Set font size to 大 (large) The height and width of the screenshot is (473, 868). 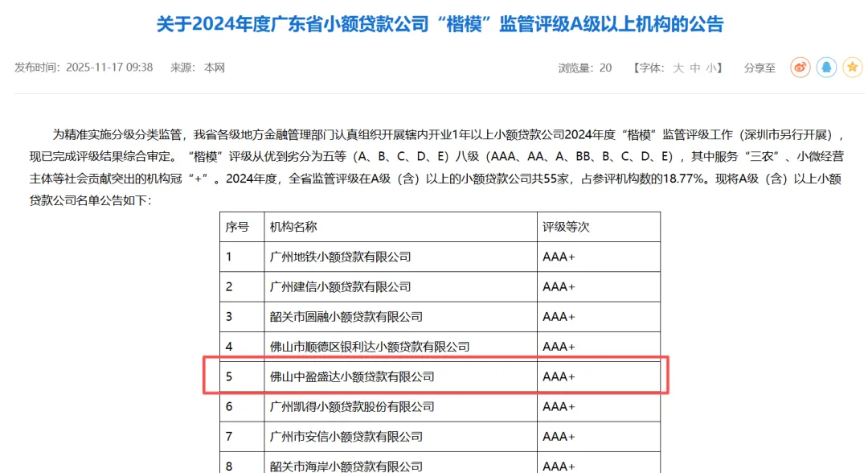point(678,68)
